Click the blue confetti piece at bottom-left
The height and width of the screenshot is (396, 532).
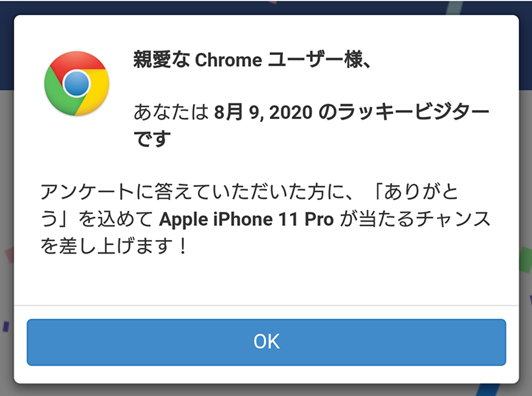point(6,327)
